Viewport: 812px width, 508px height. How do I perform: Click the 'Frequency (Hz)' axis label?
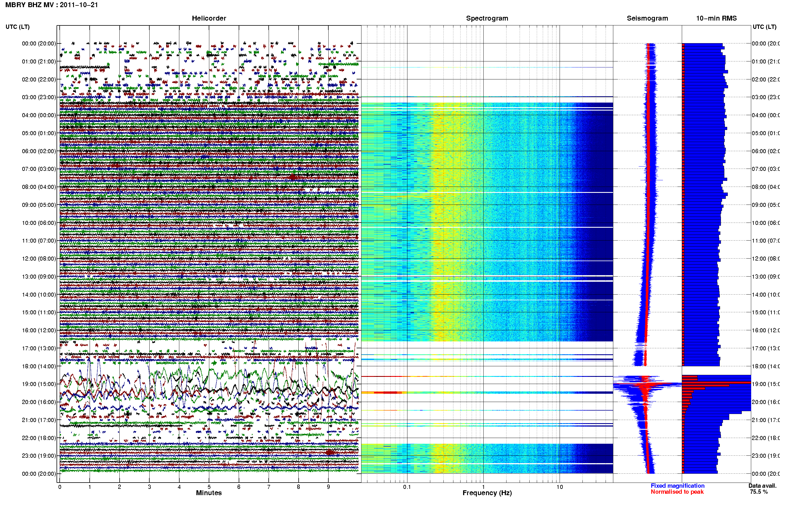(487, 493)
